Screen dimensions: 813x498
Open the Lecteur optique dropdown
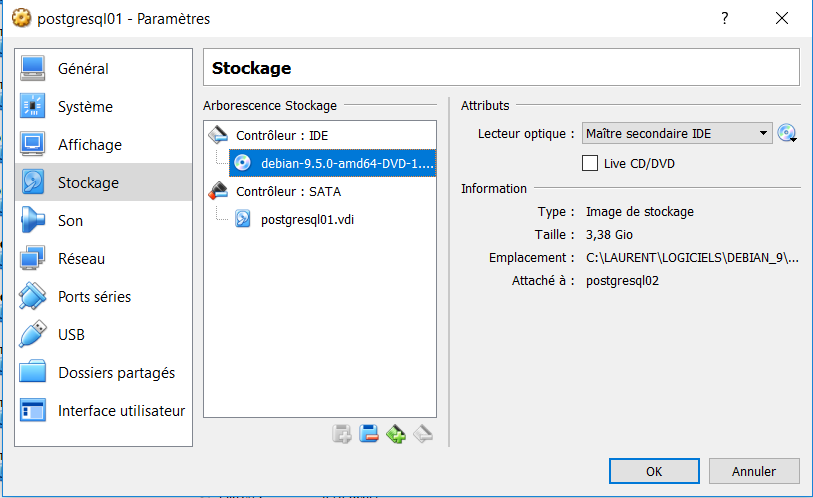677,133
